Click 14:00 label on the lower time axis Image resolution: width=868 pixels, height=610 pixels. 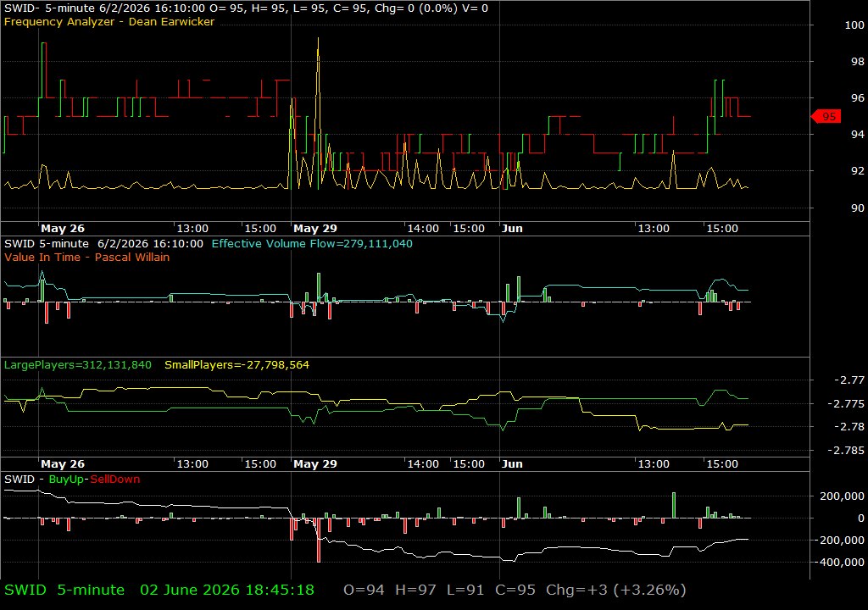[423, 464]
